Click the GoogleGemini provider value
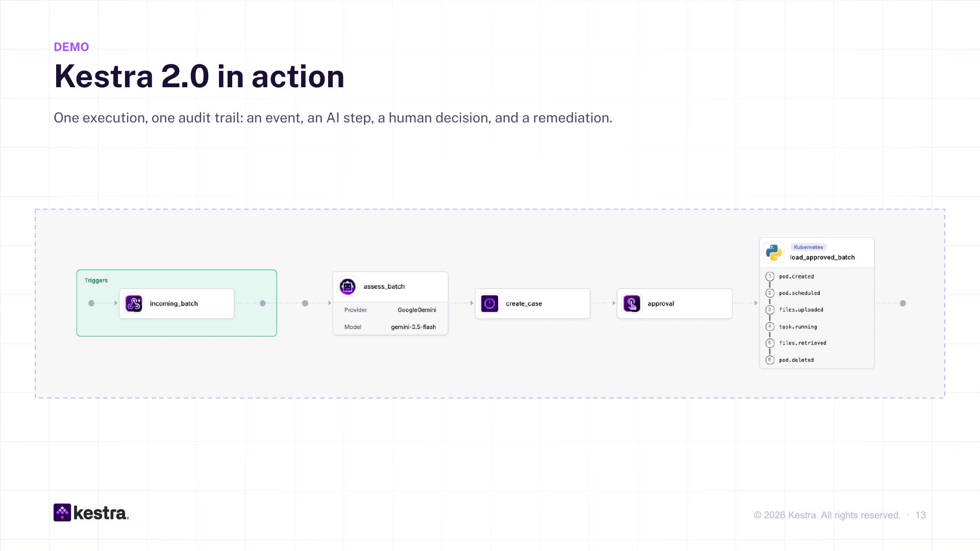The height and width of the screenshot is (551, 980). coord(417,310)
